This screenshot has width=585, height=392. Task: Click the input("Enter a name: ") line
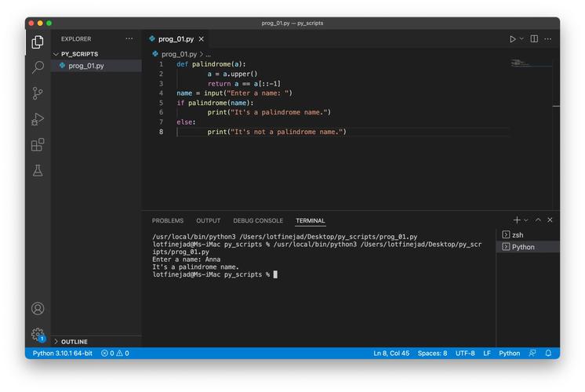pos(234,93)
